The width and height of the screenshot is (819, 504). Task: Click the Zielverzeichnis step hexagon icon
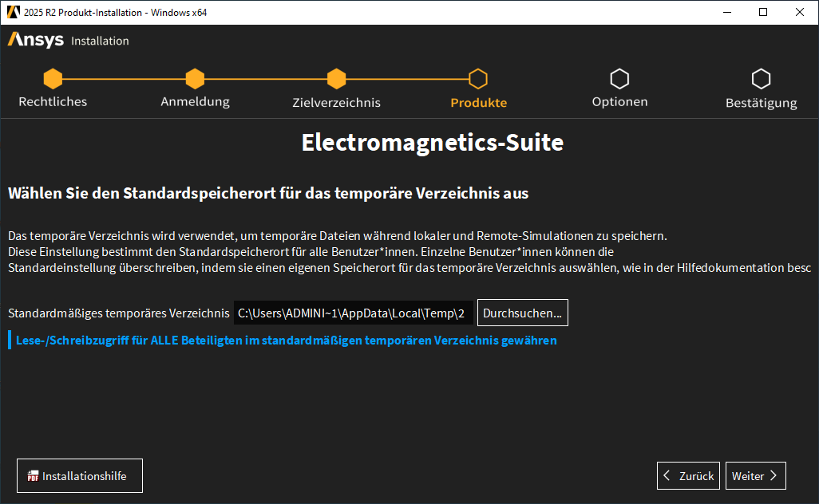(x=336, y=79)
